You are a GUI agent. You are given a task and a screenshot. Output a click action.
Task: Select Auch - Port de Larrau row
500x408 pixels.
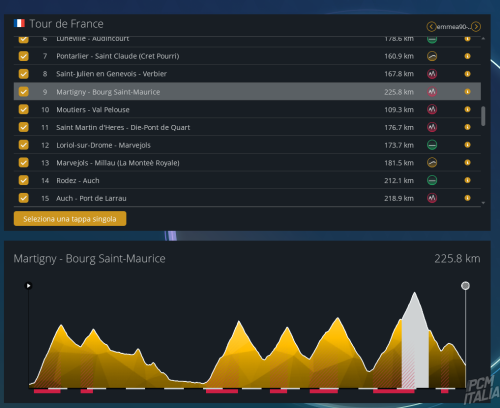click(247, 198)
